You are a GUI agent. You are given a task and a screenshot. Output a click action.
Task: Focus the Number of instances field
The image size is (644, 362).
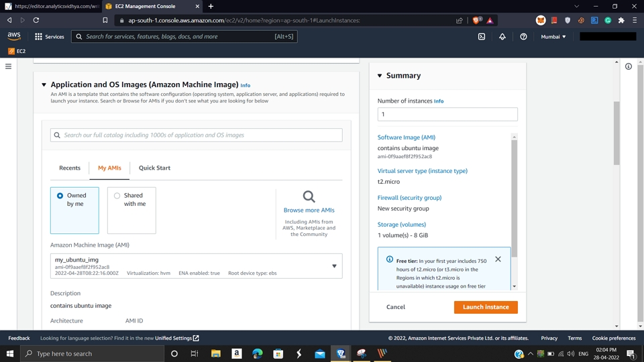[447, 114]
